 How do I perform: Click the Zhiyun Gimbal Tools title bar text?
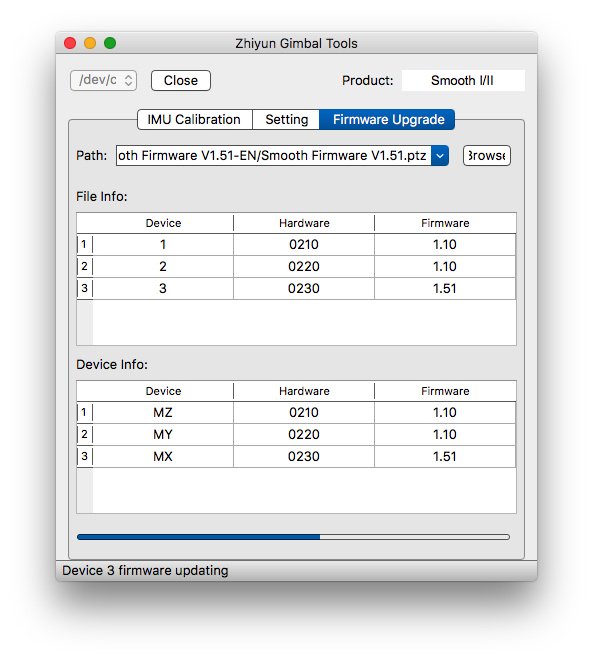tap(296, 43)
